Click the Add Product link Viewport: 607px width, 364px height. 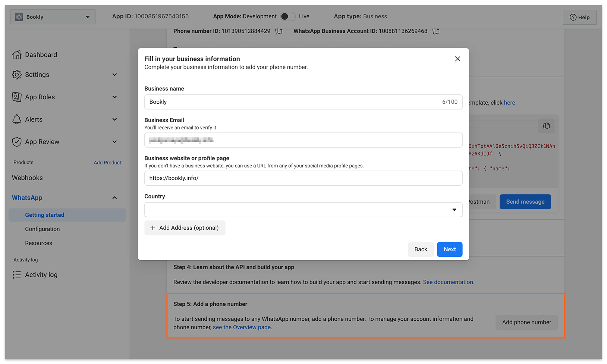click(x=107, y=163)
